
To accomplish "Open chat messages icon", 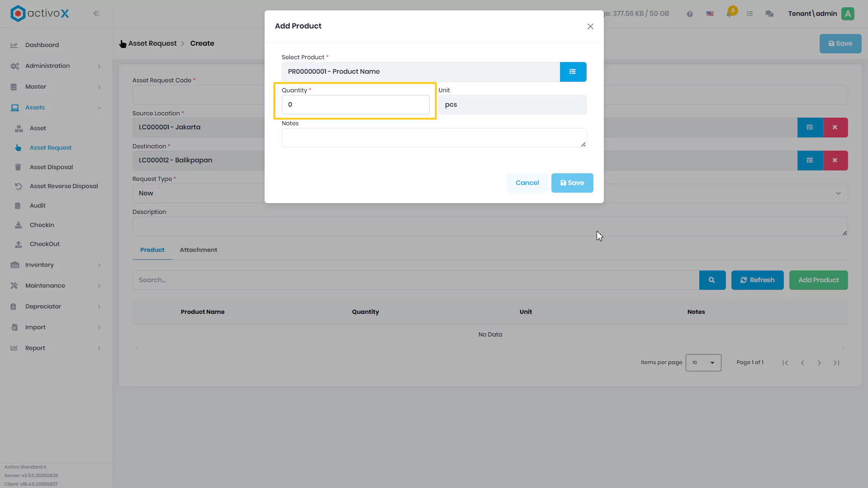I will click(769, 14).
